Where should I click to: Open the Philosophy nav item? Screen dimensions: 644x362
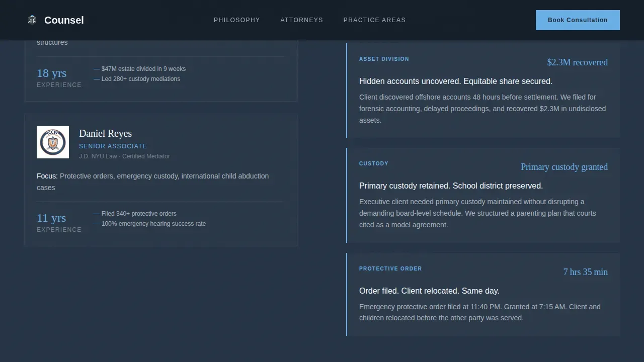click(x=237, y=20)
